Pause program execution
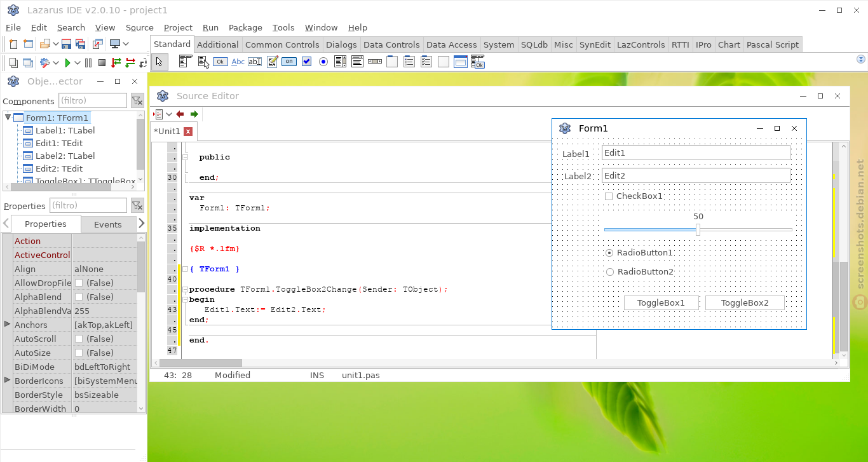Viewport: 868px width, 462px height. 88,62
